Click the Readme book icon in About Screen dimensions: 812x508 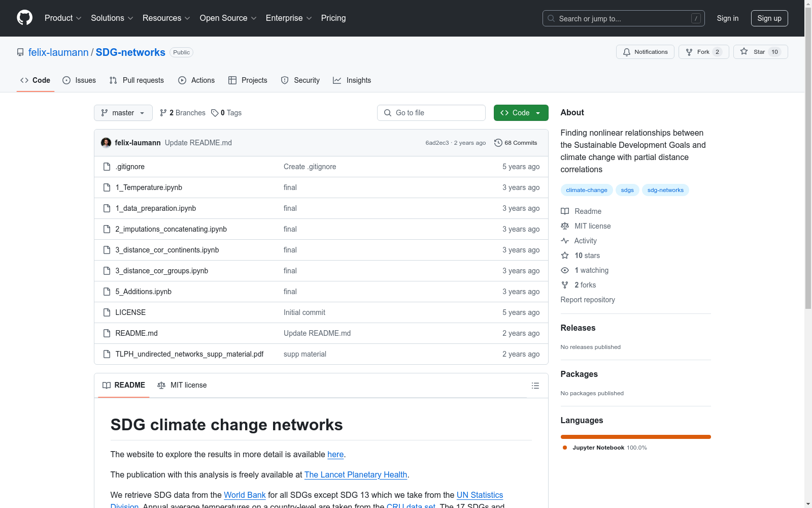pos(565,211)
